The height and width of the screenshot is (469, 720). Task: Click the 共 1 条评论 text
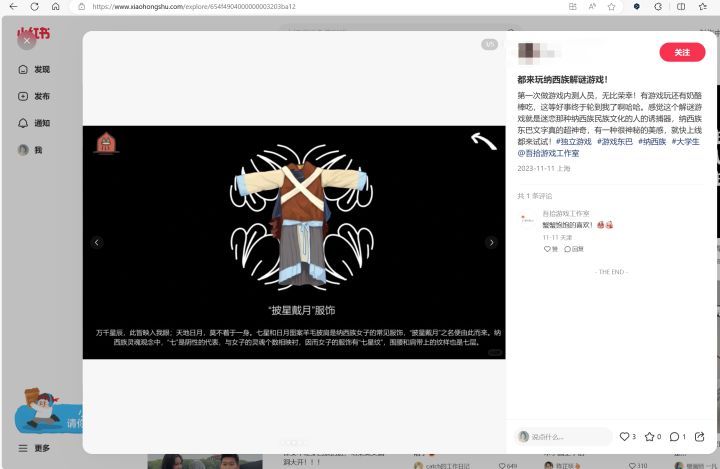(x=534, y=196)
